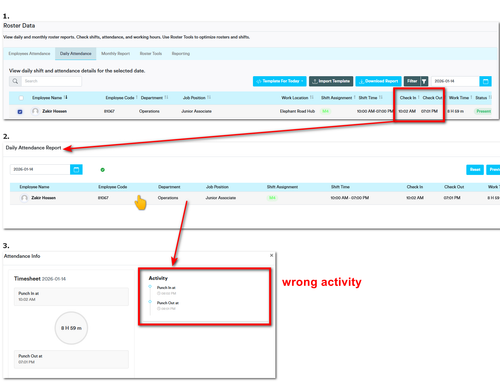Sort by Check In column icon in Roster Data
This screenshot has width=500, height=391.
coord(418,97)
